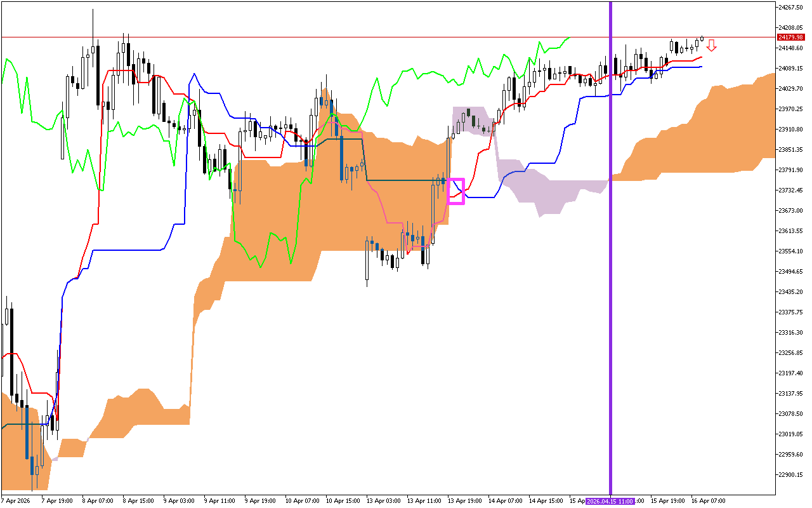Click the 16 Apr 07:00 time label

(x=709, y=501)
